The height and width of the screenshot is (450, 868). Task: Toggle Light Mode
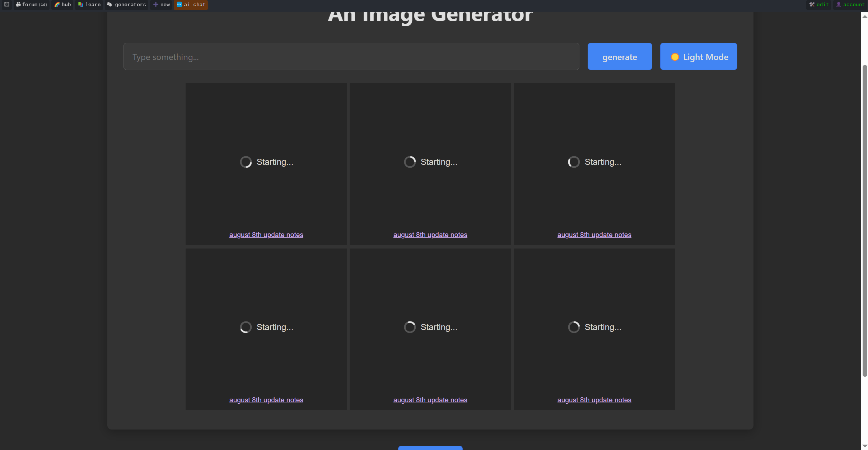tap(698, 57)
